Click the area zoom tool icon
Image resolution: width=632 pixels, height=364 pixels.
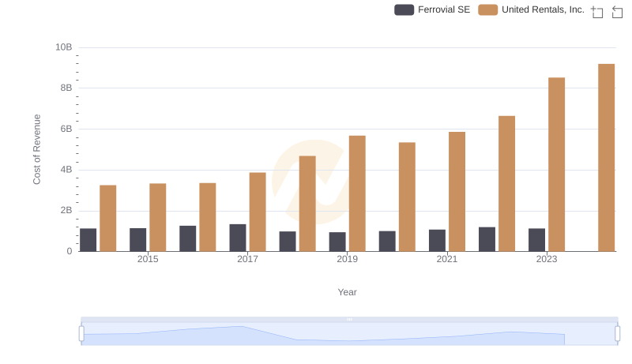[x=597, y=12]
